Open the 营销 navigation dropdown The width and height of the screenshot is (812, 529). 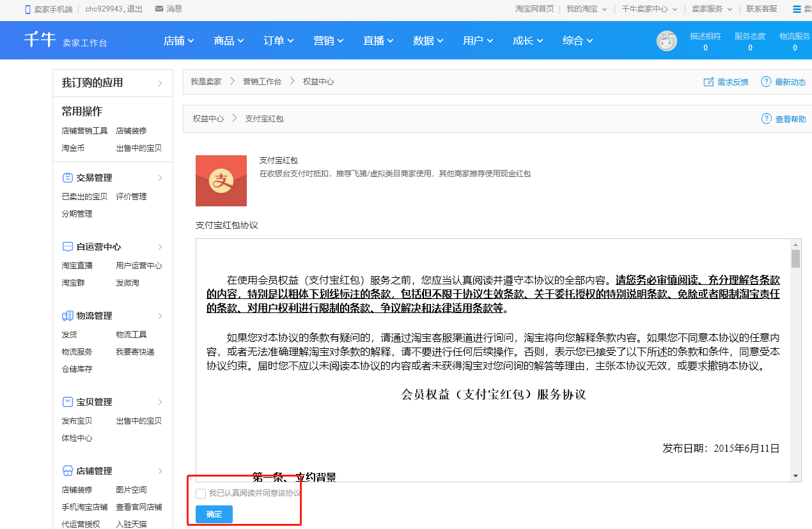(x=329, y=40)
